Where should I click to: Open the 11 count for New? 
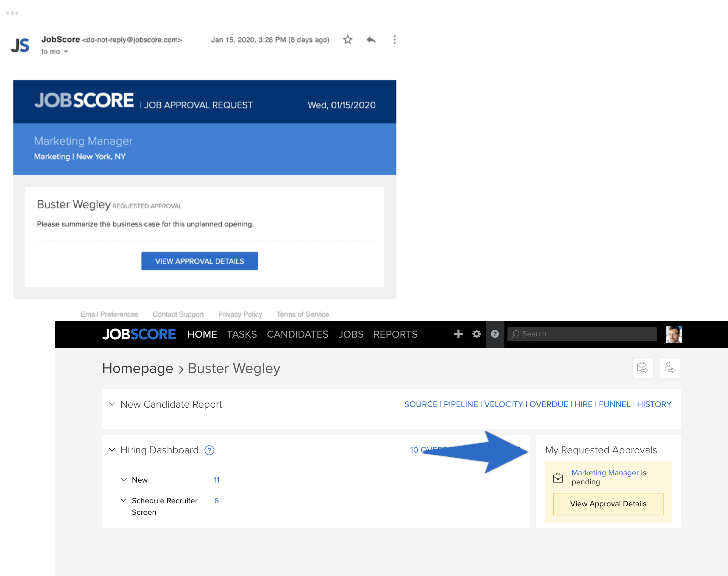click(217, 480)
